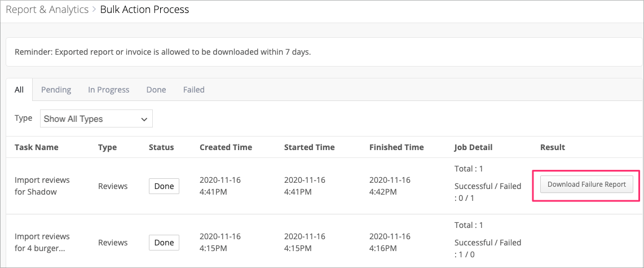
Task: Open the Show All Types dropdown
Action: pyautogui.click(x=96, y=119)
